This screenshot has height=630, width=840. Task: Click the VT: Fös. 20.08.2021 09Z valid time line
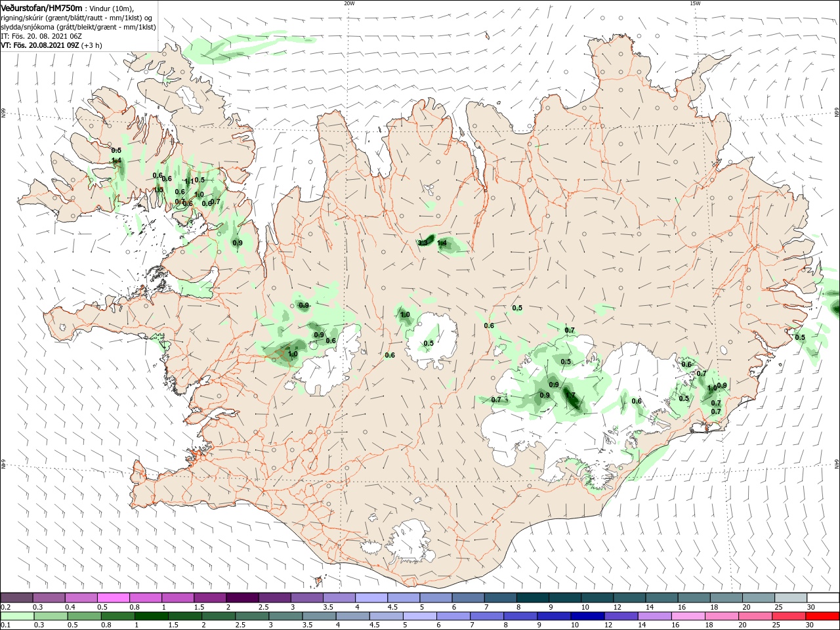(x=52, y=45)
